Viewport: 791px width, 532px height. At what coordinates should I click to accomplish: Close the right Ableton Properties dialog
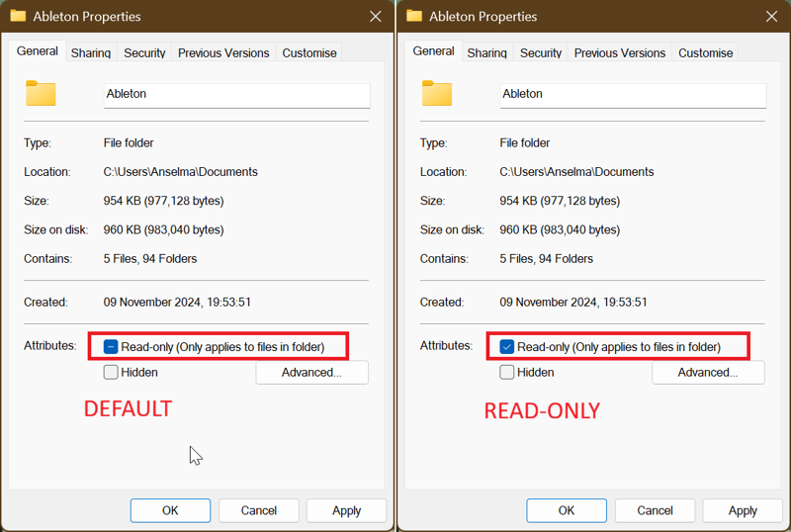pos(771,16)
